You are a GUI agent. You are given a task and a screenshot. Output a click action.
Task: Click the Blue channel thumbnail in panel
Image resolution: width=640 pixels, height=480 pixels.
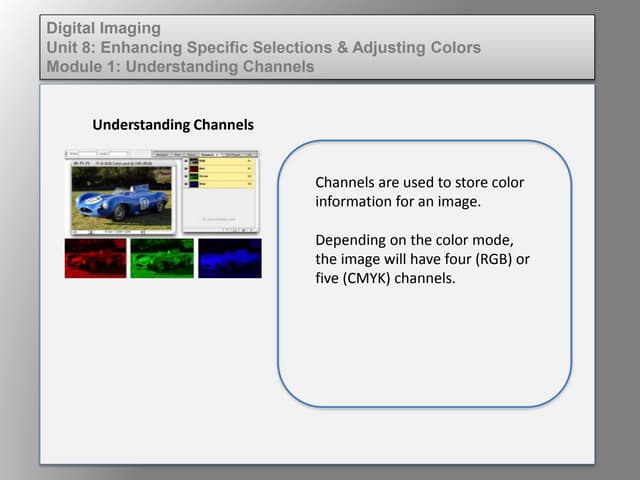point(195,185)
